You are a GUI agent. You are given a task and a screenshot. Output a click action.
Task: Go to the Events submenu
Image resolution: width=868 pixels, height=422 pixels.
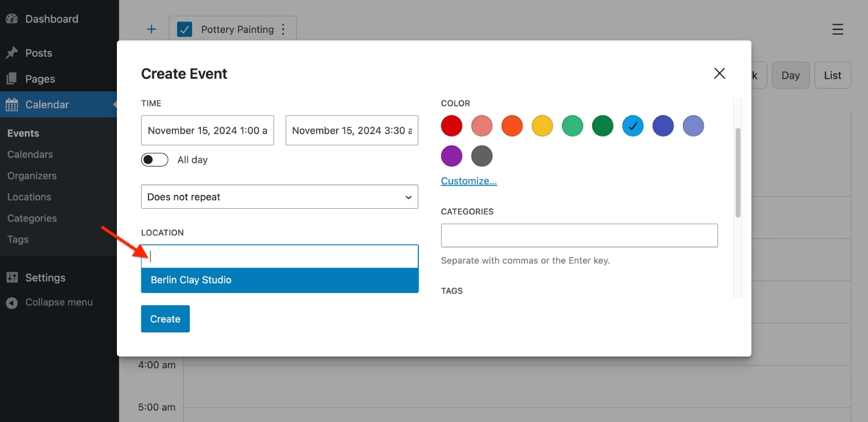23,133
